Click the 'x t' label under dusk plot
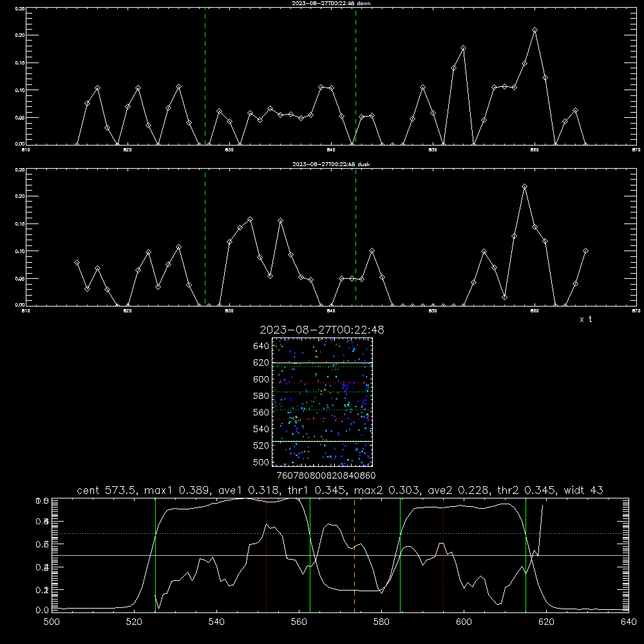Viewport: 644px width, 644px height. point(585,319)
